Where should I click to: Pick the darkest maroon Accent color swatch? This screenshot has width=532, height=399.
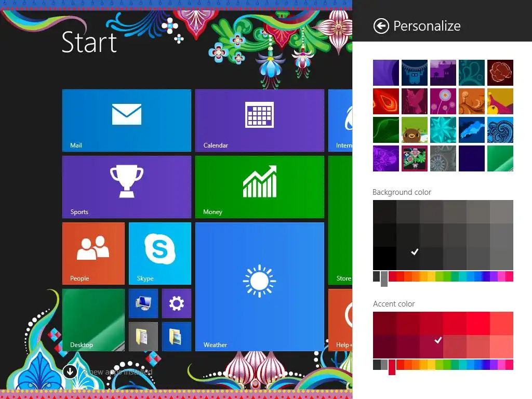[384, 347]
